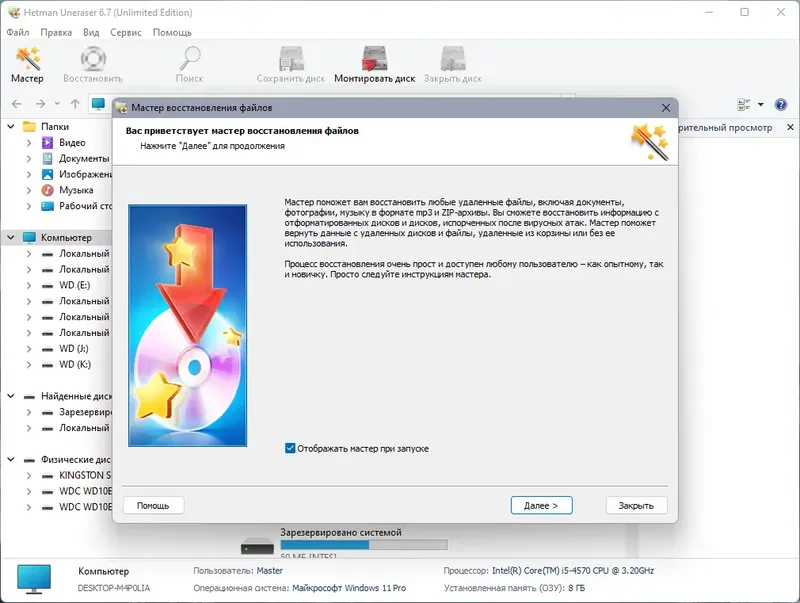
Task: Select the Музыка folder icon
Action: (47, 190)
